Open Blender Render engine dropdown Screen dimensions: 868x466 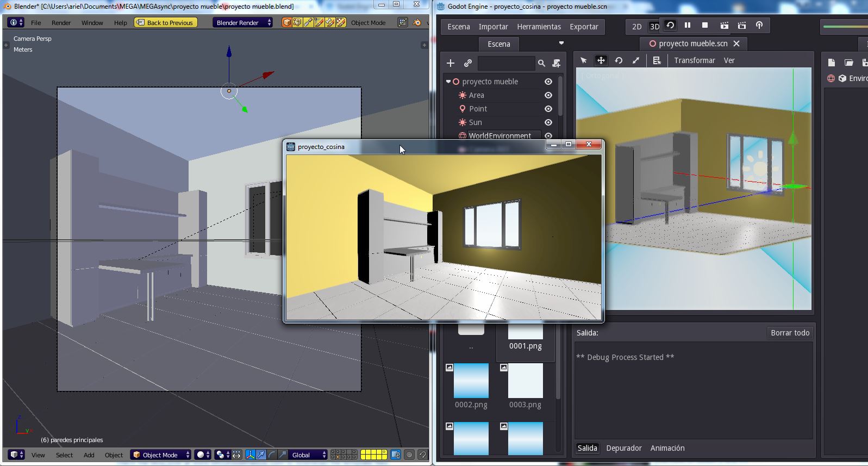243,22
